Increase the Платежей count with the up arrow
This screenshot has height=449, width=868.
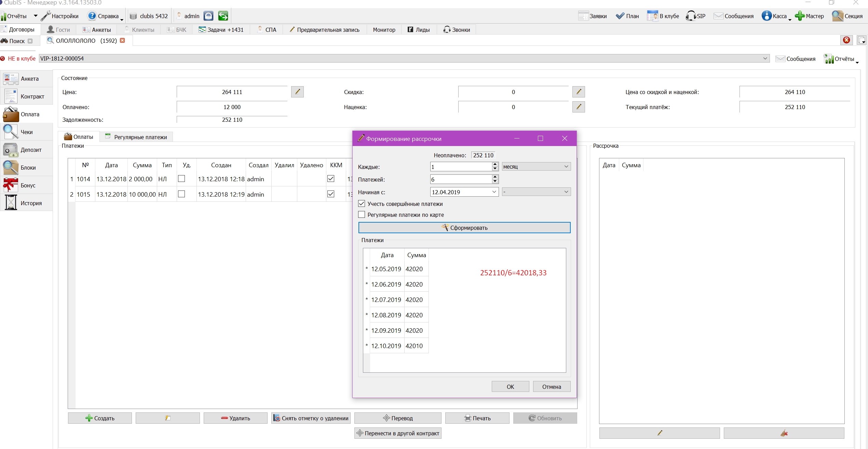(495, 177)
